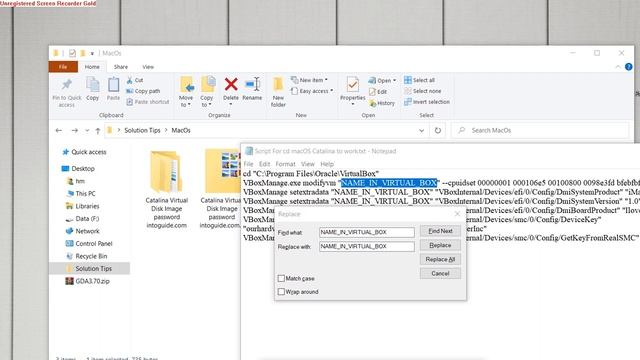Image resolution: width=640 pixels, height=360 pixels.
Task: Click the Home ribbon tab
Action: [92, 67]
